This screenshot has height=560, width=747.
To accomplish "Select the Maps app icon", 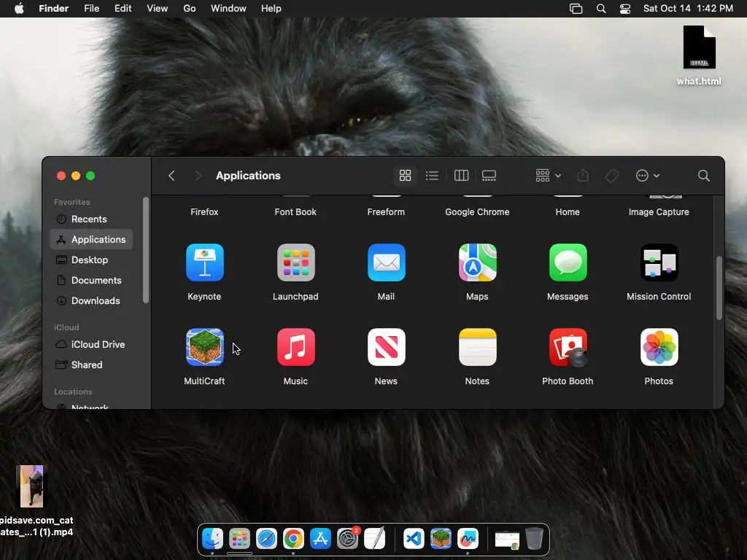I will (x=477, y=262).
